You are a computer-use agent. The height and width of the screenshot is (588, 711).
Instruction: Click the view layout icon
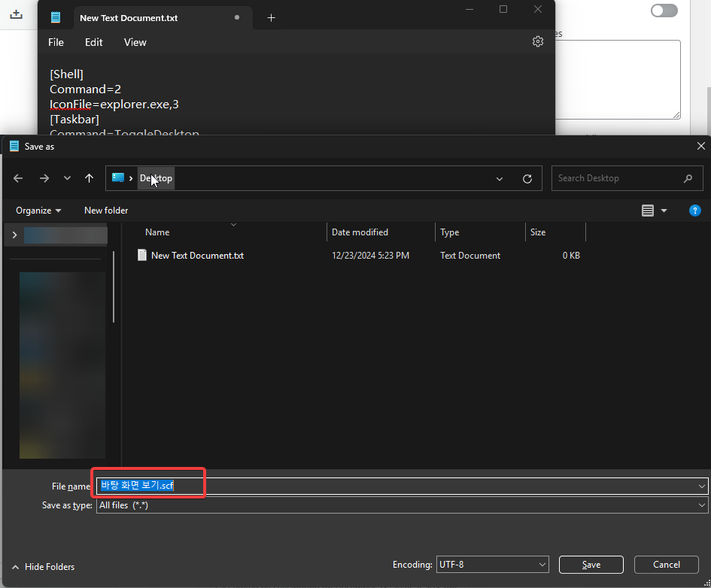[648, 211]
